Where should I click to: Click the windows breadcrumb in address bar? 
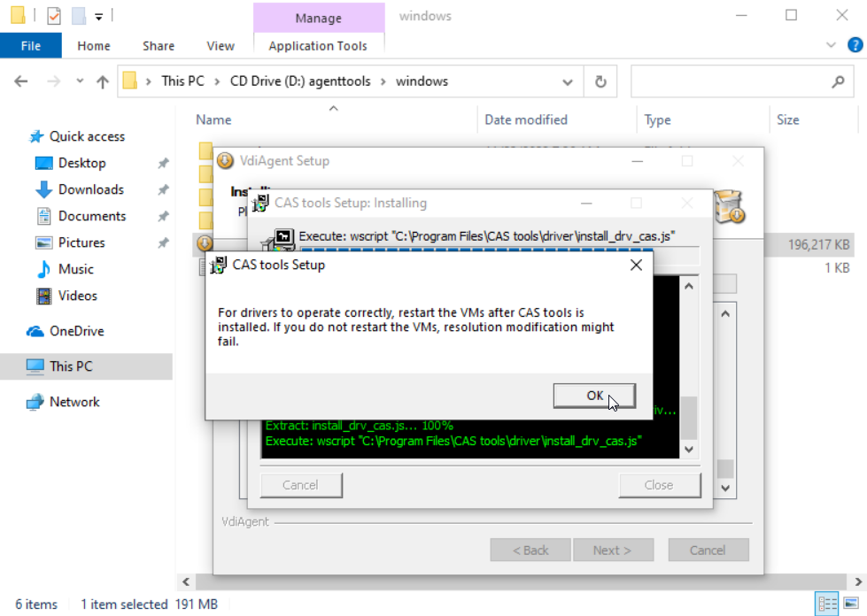(422, 81)
